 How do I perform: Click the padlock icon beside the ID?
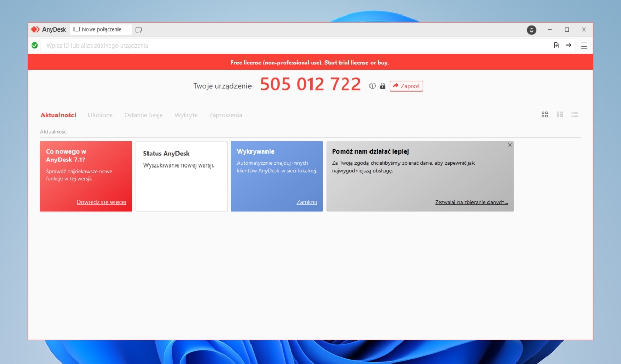[382, 86]
